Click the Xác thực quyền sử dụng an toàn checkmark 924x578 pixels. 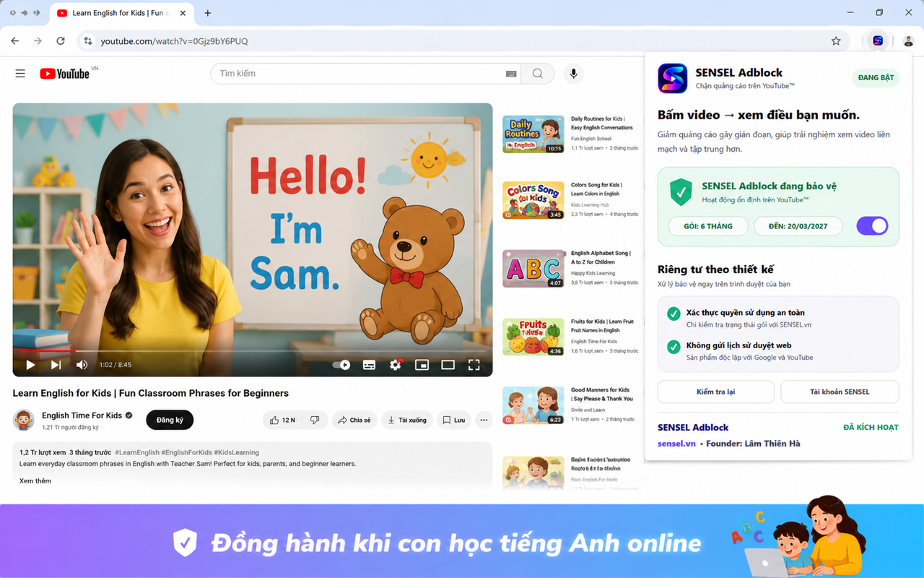(x=674, y=314)
